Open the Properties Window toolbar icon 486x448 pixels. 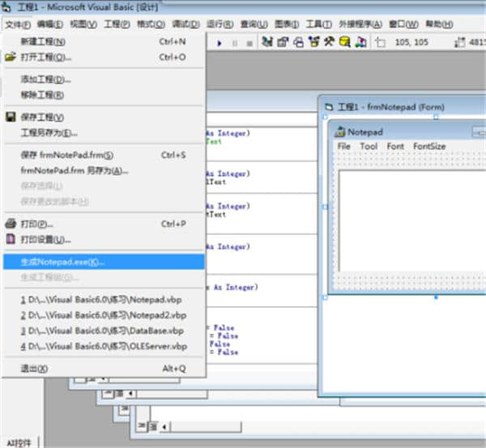283,42
